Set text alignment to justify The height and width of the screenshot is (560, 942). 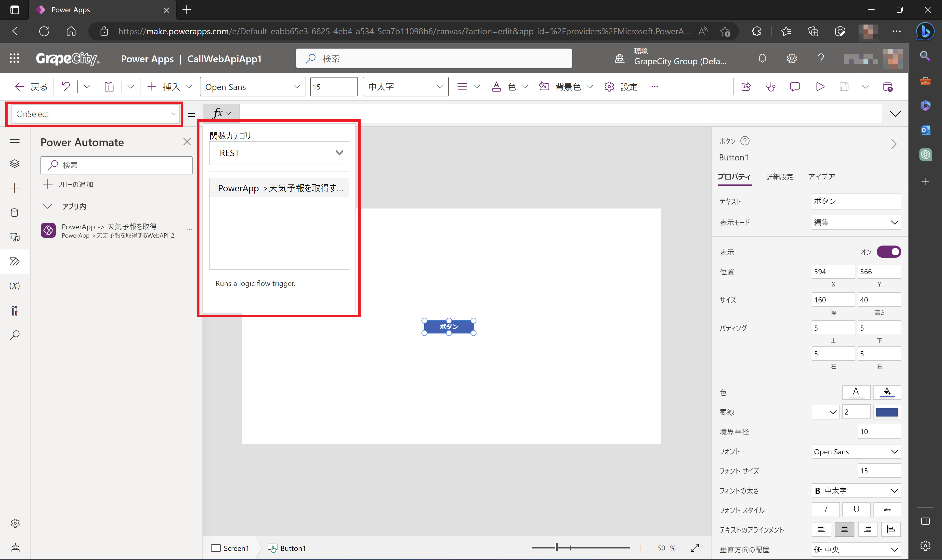click(x=891, y=529)
